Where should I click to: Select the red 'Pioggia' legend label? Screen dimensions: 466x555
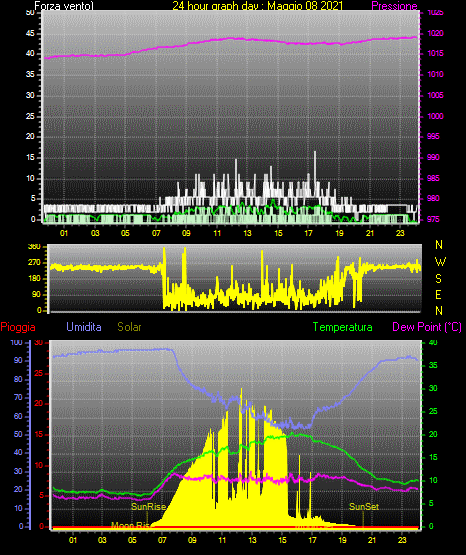click(18, 327)
